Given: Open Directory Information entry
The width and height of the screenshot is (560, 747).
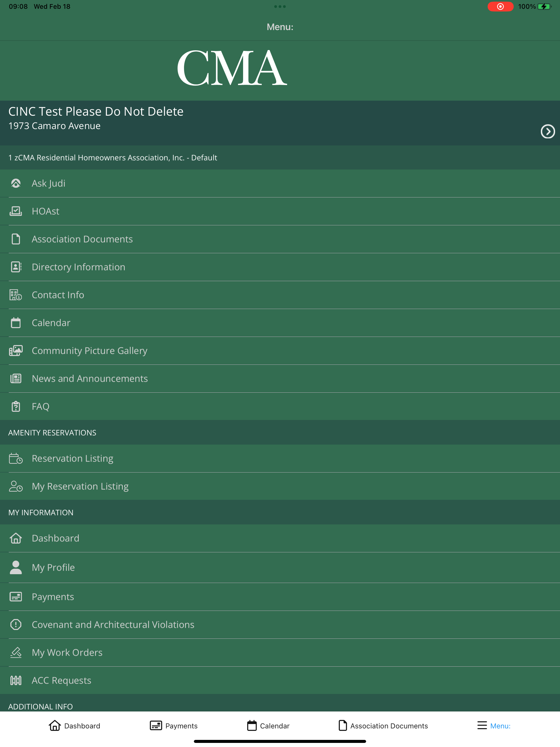Looking at the screenshot, I should (280, 267).
